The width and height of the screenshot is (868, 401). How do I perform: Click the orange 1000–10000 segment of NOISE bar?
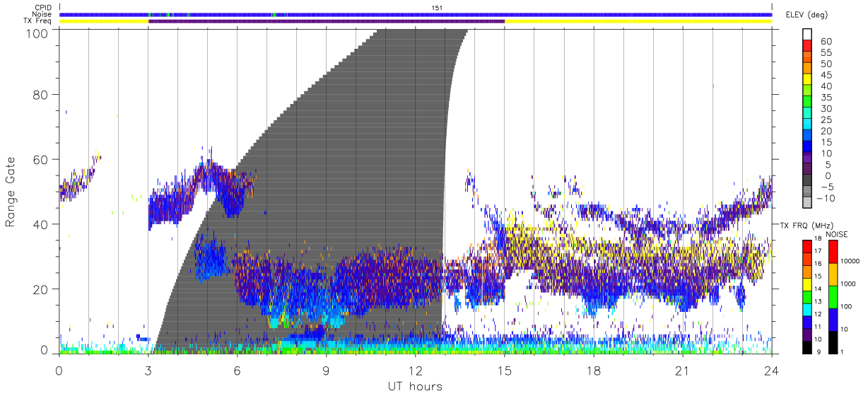coord(833,274)
